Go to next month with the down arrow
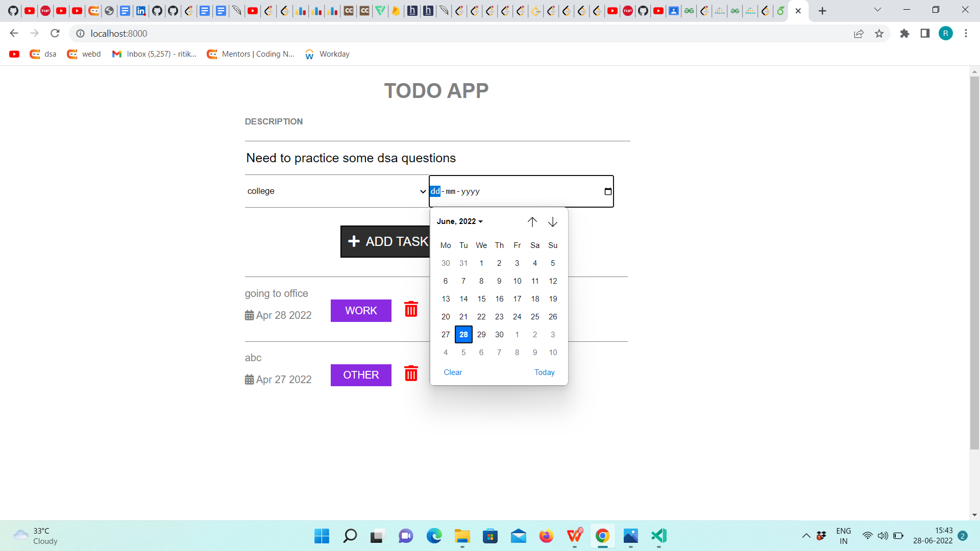Screen dimensions: 980x551 click(x=553, y=221)
